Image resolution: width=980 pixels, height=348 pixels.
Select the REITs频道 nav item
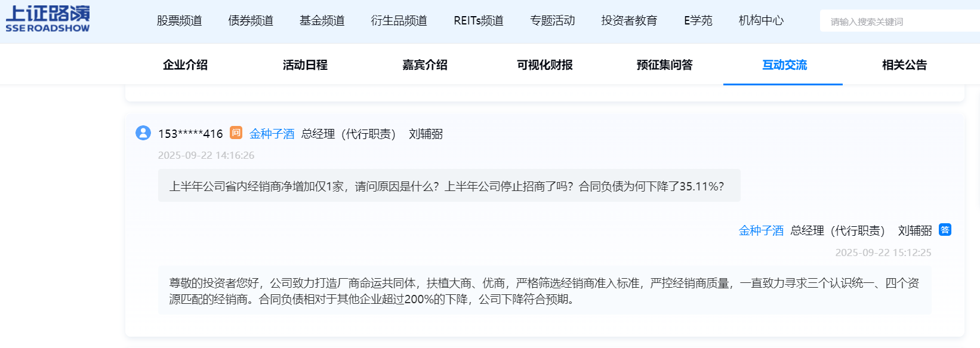[x=478, y=21]
